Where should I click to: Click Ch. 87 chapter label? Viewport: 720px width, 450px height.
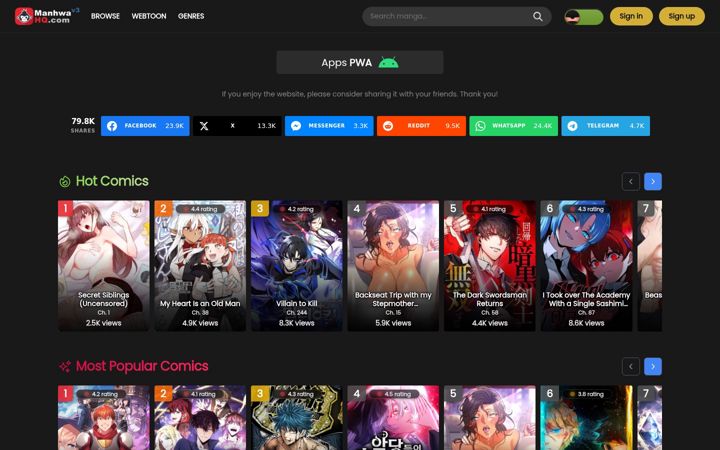pyautogui.click(x=586, y=313)
